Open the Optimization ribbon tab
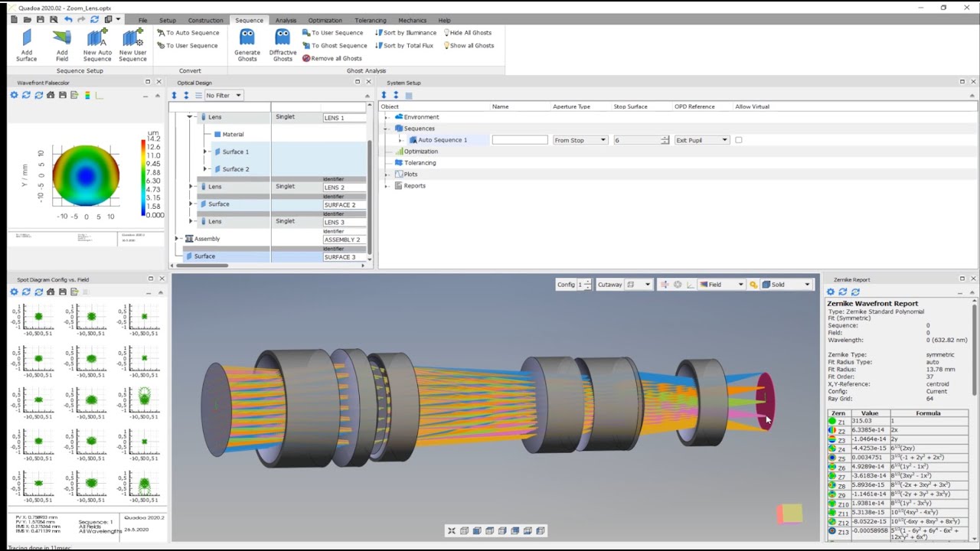 pos(325,20)
